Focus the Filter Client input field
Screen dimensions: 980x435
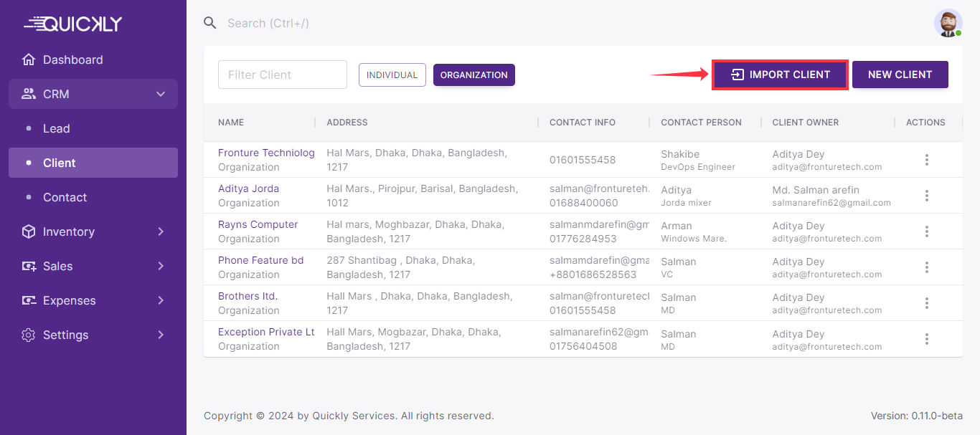[x=282, y=75]
